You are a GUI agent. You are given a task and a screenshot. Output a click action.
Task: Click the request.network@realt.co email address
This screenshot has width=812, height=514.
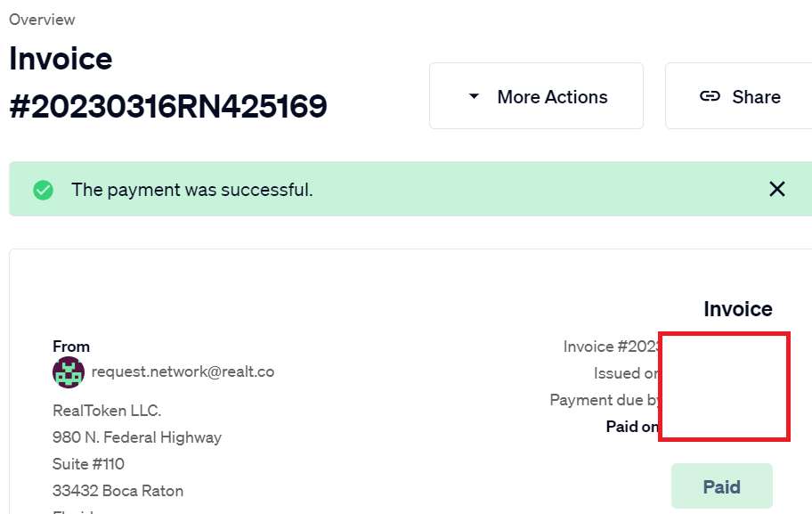183,371
